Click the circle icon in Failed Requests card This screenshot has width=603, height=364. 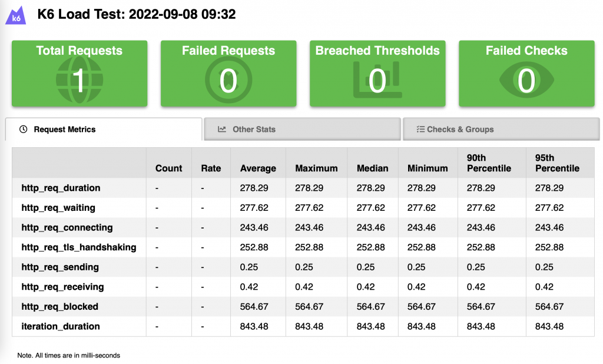coord(228,80)
